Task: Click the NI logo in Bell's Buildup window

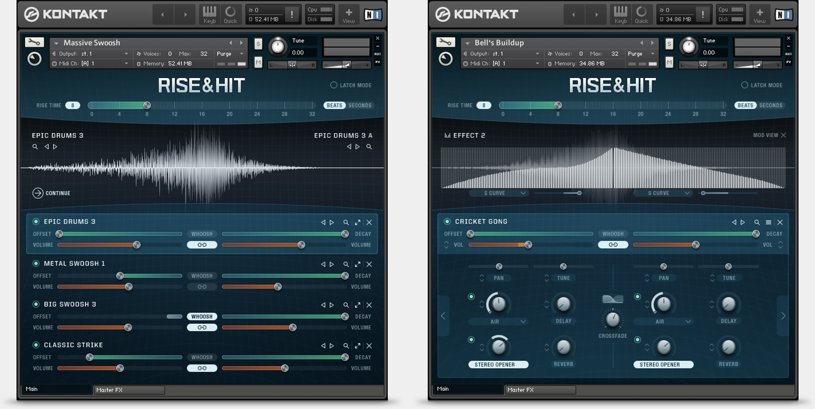Action: (784, 15)
